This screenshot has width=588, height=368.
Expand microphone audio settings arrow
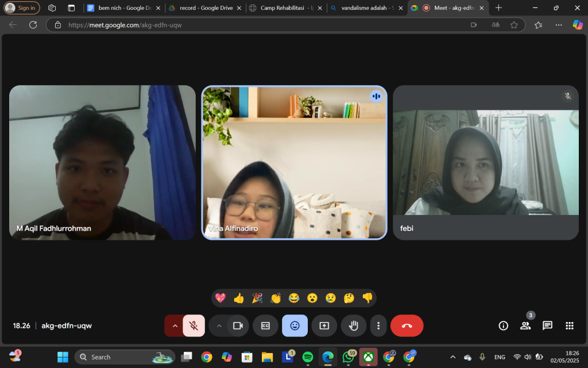pyautogui.click(x=175, y=325)
